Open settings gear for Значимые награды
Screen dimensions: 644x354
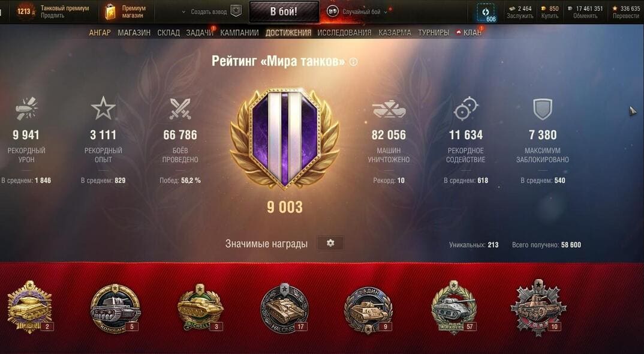pyautogui.click(x=330, y=244)
